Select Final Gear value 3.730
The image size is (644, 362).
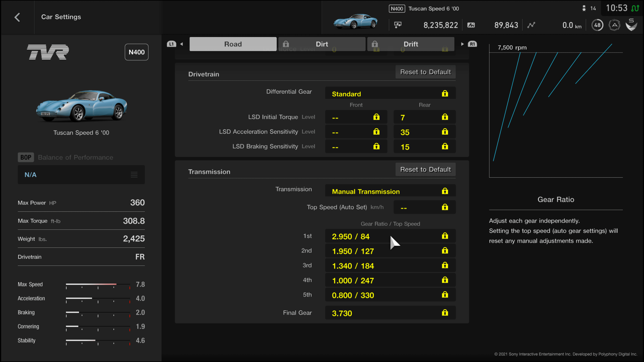pos(390,313)
